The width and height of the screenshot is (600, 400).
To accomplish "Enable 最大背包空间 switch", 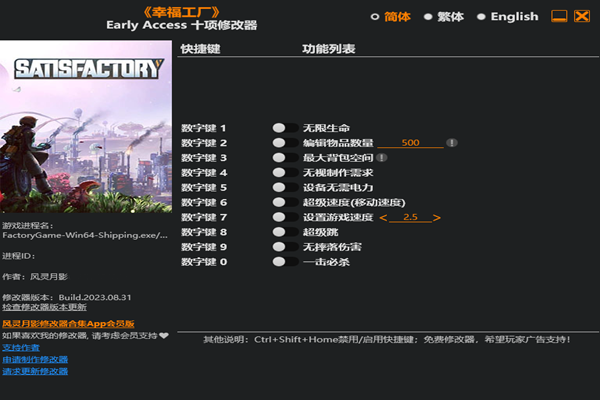I will click(x=284, y=158).
